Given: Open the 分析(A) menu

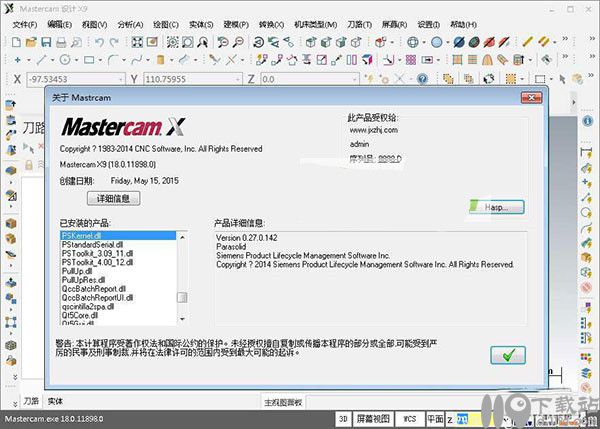Looking at the screenshot, I should coord(130,24).
